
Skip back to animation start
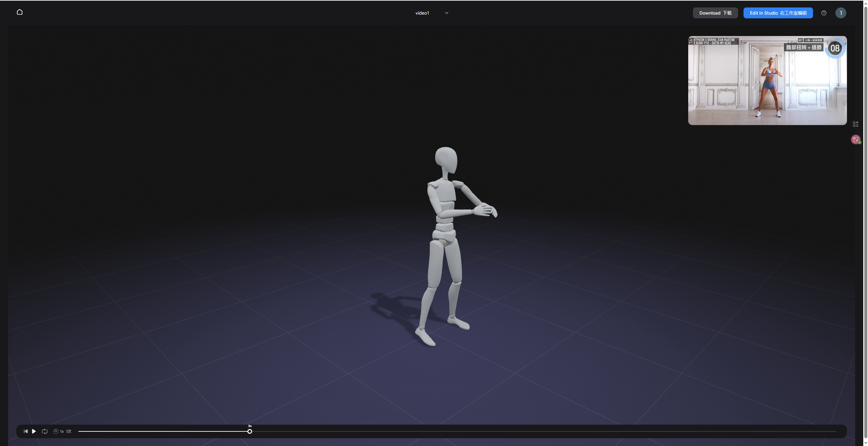click(25, 431)
